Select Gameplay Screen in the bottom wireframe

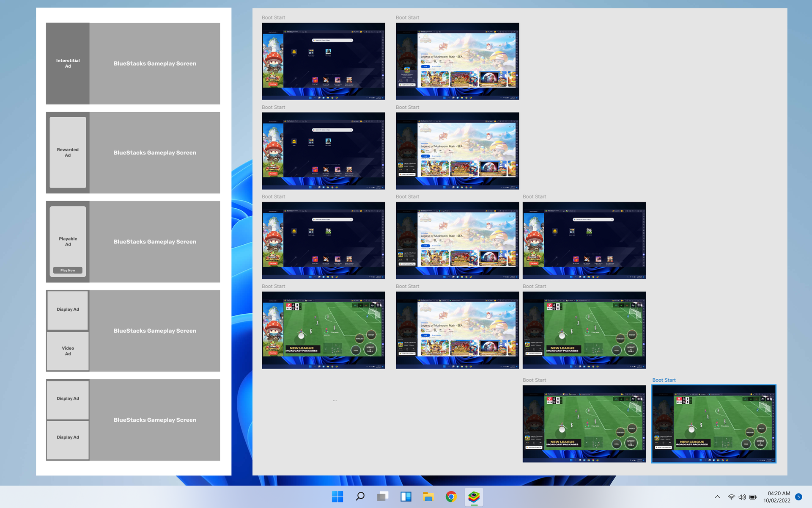click(155, 420)
